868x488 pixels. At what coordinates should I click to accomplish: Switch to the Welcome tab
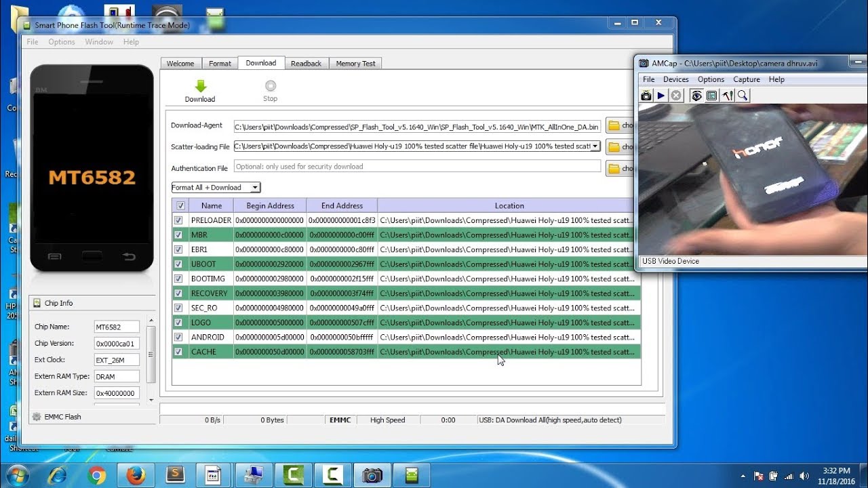point(180,64)
